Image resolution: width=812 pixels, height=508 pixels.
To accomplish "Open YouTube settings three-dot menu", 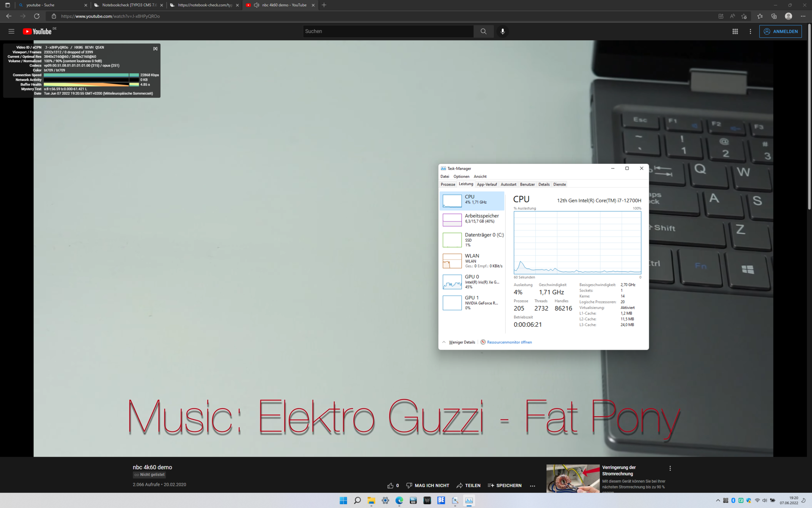I will [750, 31].
